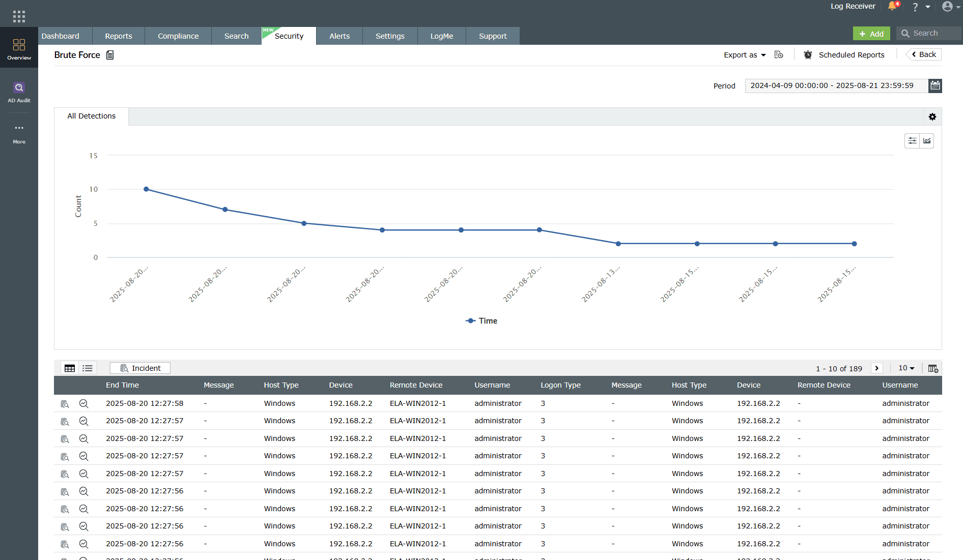Click the Back button
The height and width of the screenshot is (560, 963).
point(924,54)
